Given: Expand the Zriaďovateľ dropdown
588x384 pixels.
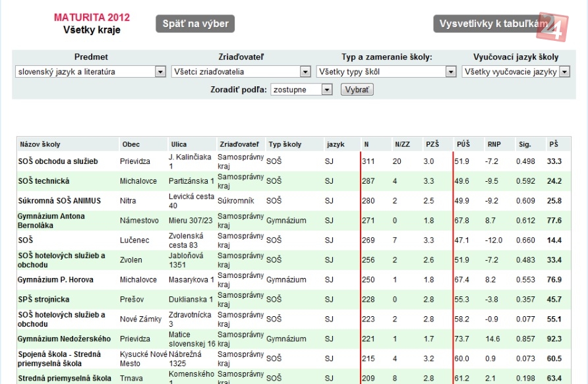Looking at the screenshot, I should [x=241, y=72].
